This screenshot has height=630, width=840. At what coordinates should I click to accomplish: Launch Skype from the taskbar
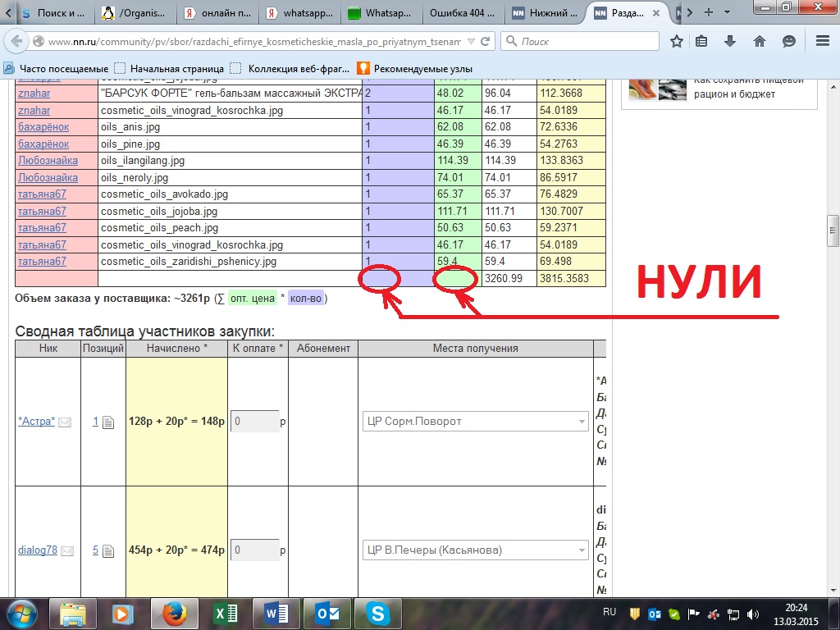pos(378,613)
